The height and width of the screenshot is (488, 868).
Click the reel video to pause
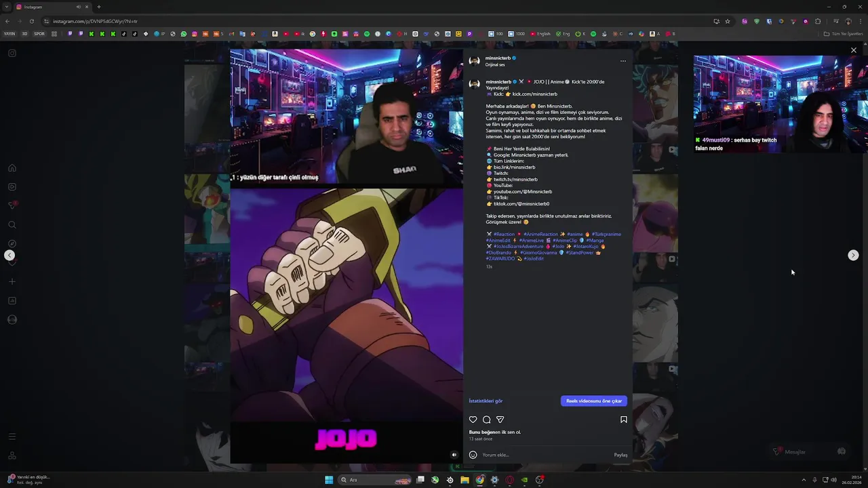click(347, 256)
